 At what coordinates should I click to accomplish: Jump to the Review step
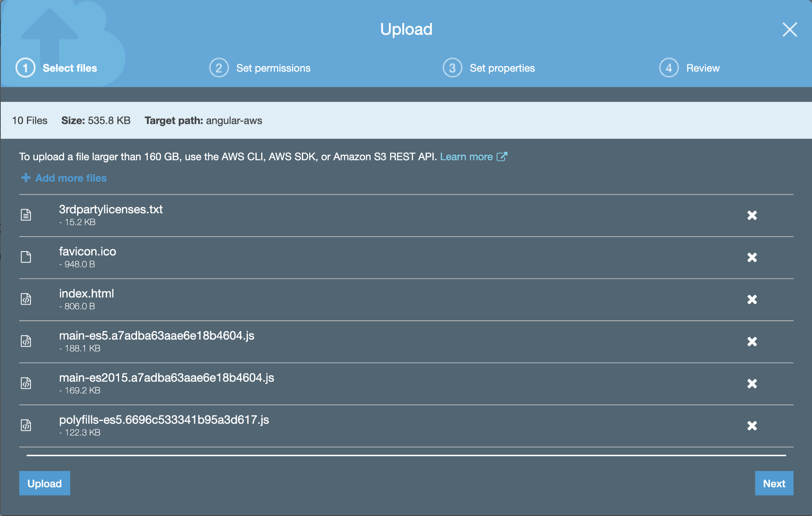pyautogui.click(x=690, y=68)
